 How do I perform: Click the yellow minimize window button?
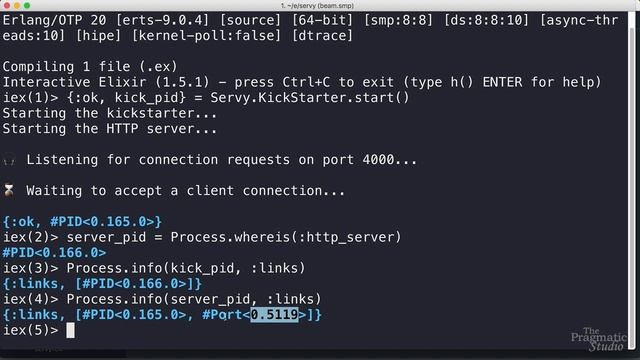17,5
